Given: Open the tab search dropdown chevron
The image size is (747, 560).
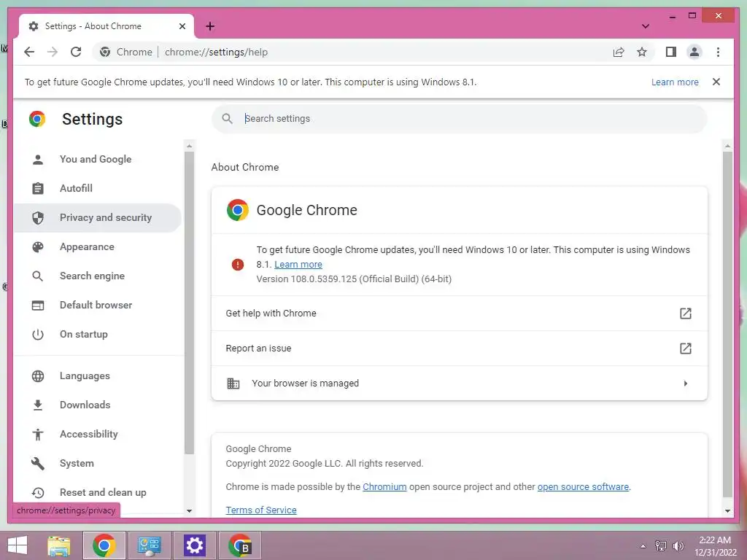Looking at the screenshot, I should tap(645, 26).
